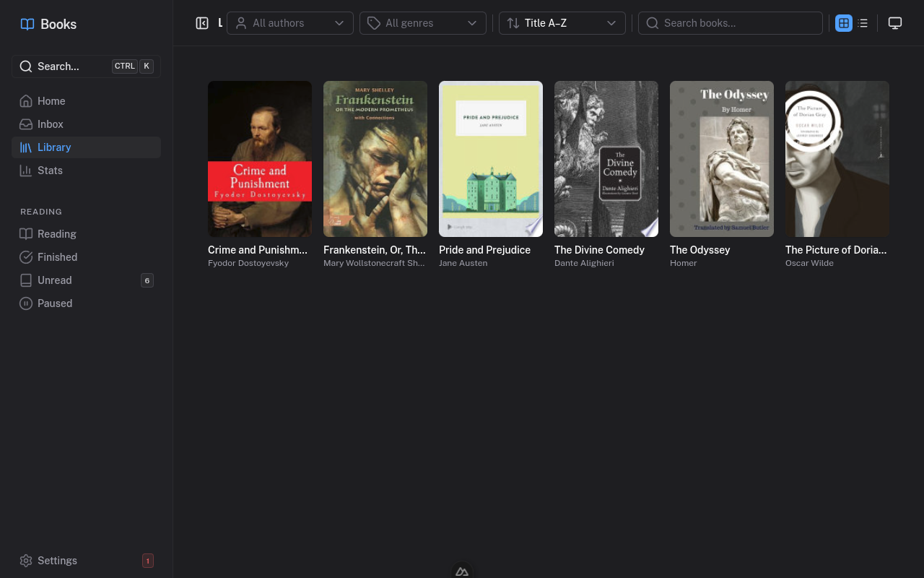Change sorting from Title A–Z
This screenshot has height=578, width=924.
coord(562,22)
